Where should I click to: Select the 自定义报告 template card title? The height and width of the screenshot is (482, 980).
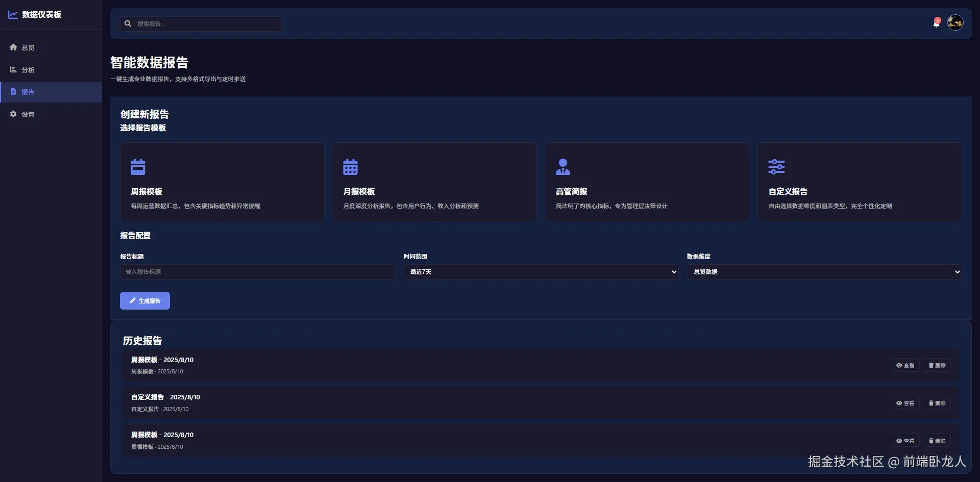pyautogui.click(x=788, y=191)
